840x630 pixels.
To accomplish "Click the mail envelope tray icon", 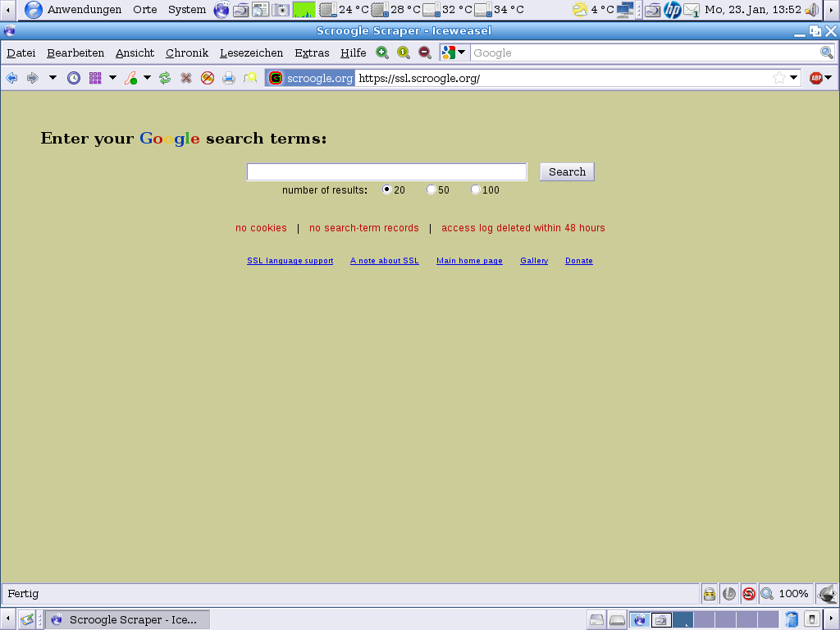I will click(692, 10).
